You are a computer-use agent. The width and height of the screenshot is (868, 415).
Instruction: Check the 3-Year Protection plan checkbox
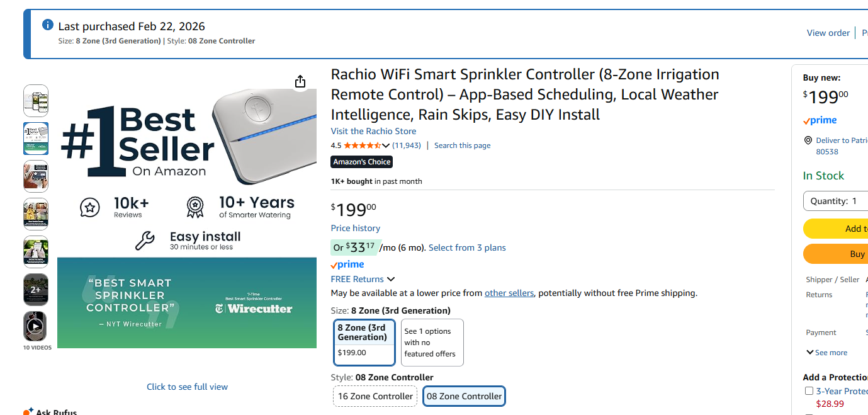pos(809,391)
